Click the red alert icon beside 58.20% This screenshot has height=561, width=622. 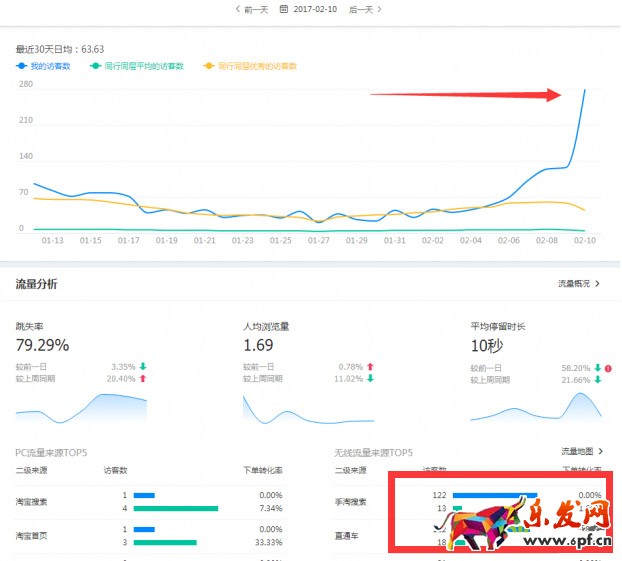pyautogui.click(x=608, y=368)
